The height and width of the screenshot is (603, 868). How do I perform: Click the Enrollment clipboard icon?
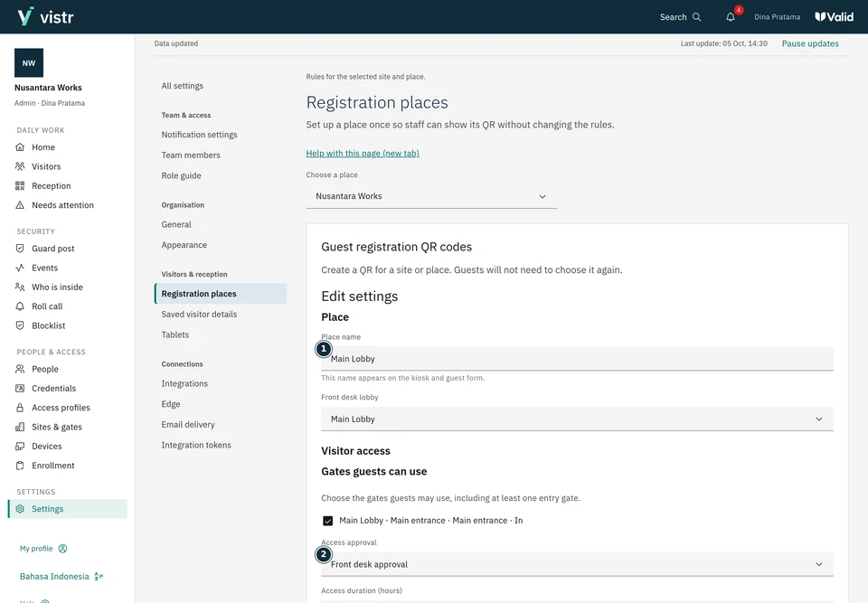click(x=20, y=466)
